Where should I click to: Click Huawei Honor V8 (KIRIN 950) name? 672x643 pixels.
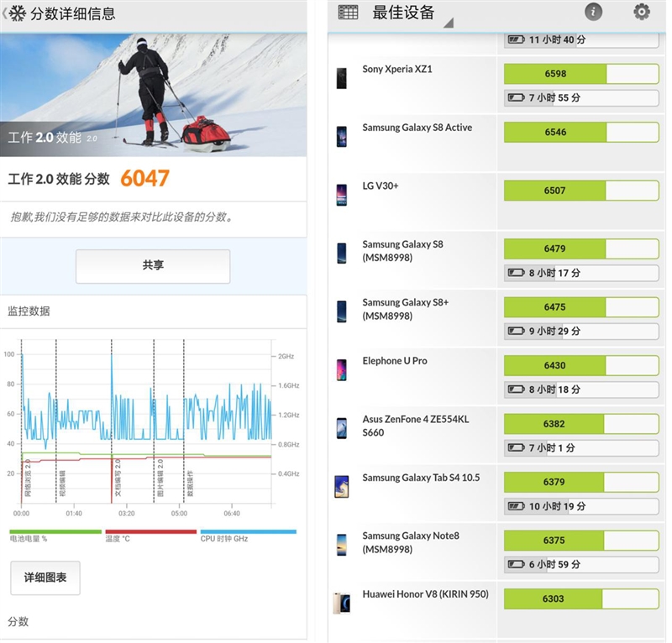425,594
